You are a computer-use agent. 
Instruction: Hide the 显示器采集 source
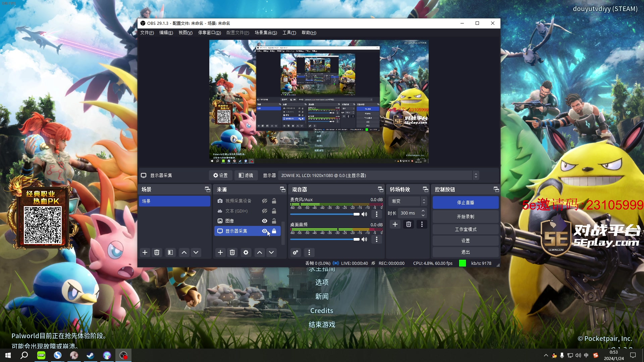[265, 231]
